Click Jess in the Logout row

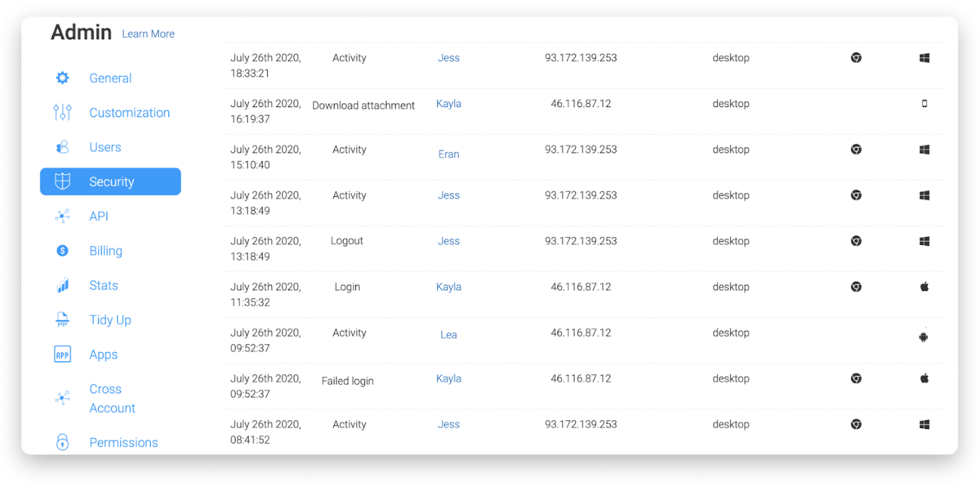pos(448,241)
